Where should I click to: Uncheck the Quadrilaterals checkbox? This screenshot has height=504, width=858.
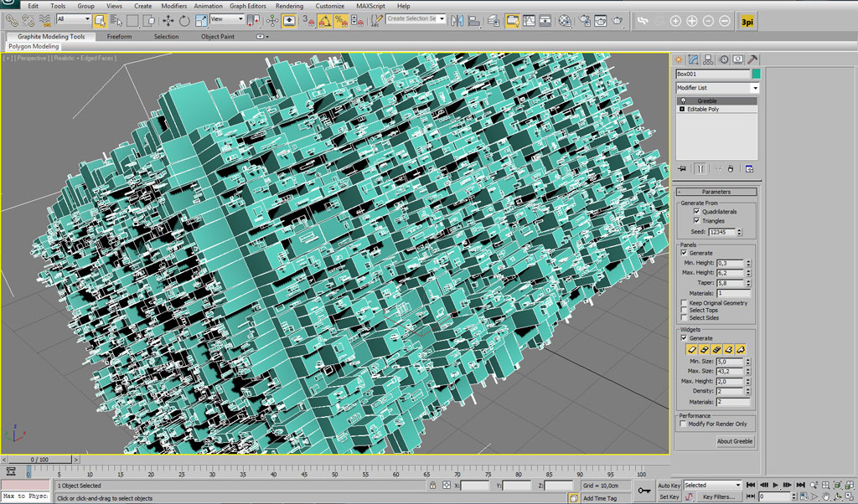(696, 211)
